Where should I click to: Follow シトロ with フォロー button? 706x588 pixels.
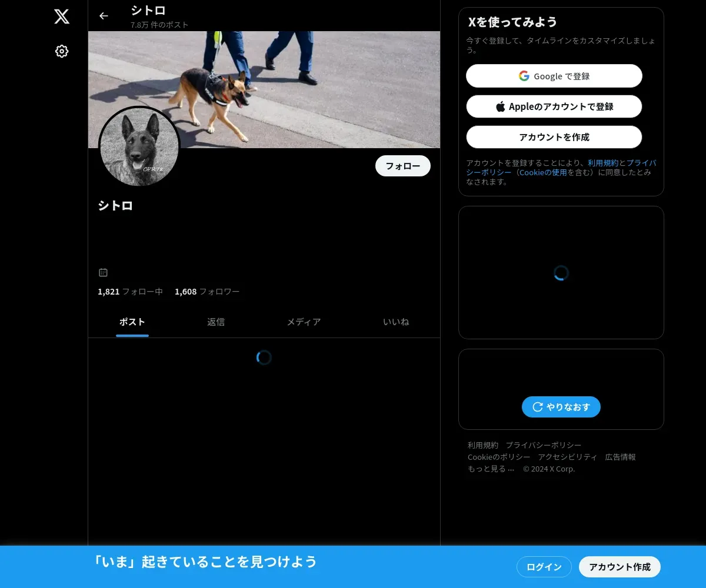pos(403,166)
